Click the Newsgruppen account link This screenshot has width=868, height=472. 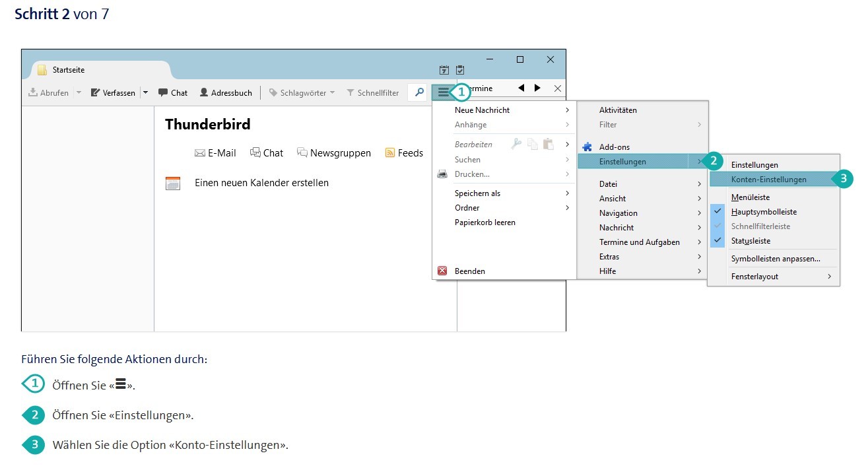point(333,153)
